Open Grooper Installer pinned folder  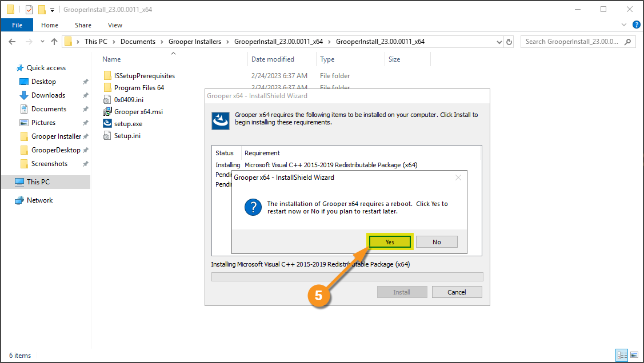pos(56,136)
